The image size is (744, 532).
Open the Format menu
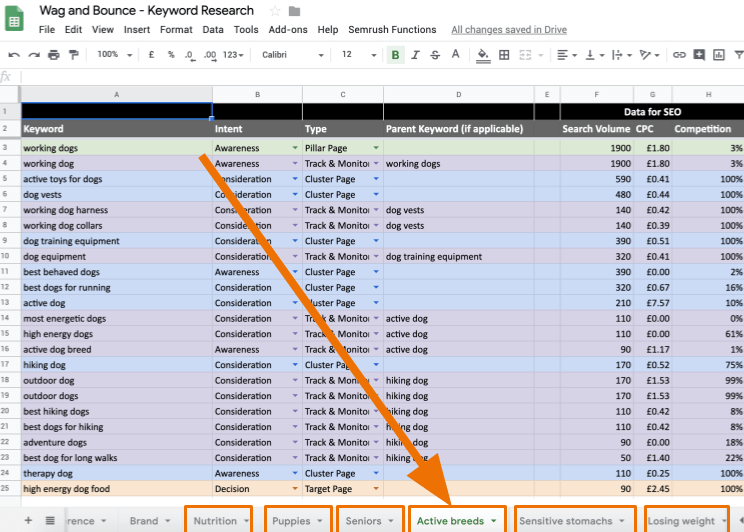click(176, 30)
